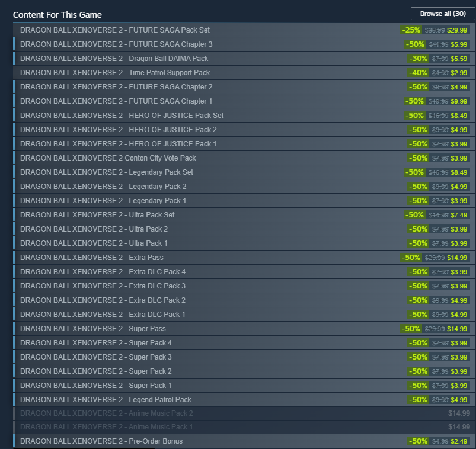Image resolution: width=476 pixels, height=449 pixels.
Task: Open FUTURE SAGA Chapter 2 entry
Action: tap(244, 87)
